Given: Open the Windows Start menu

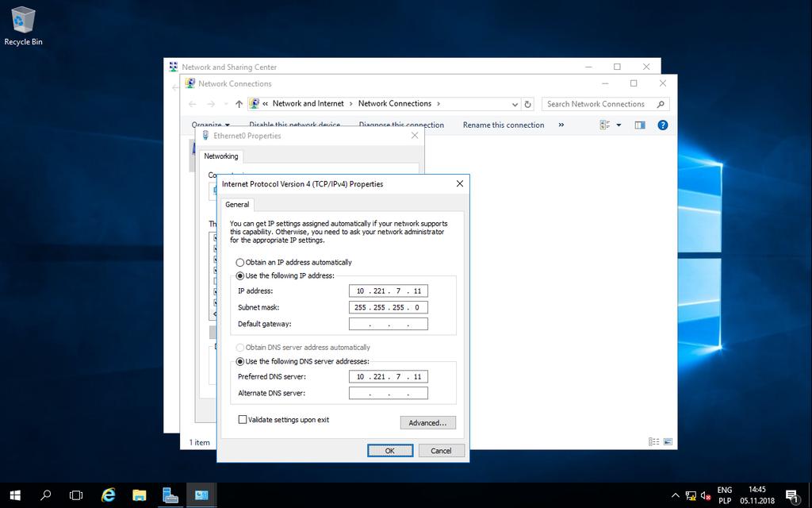Looking at the screenshot, I should click(x=15, y=495).
